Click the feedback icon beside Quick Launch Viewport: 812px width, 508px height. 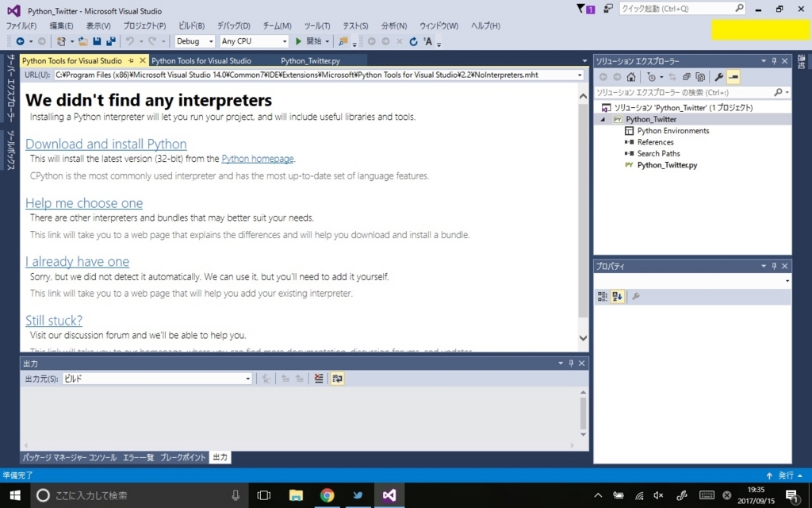point(608,9)
